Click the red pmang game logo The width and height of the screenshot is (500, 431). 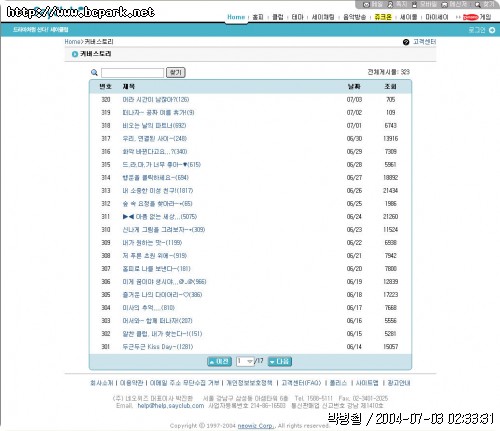point(470,17)
